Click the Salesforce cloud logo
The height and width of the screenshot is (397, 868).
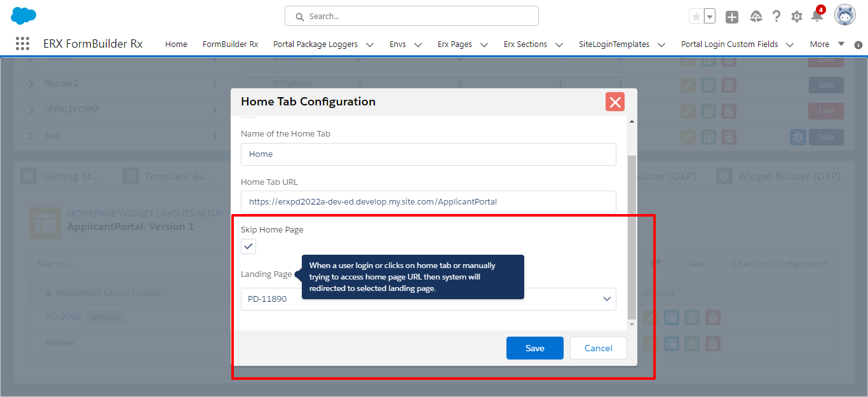(x=24, y=16)
